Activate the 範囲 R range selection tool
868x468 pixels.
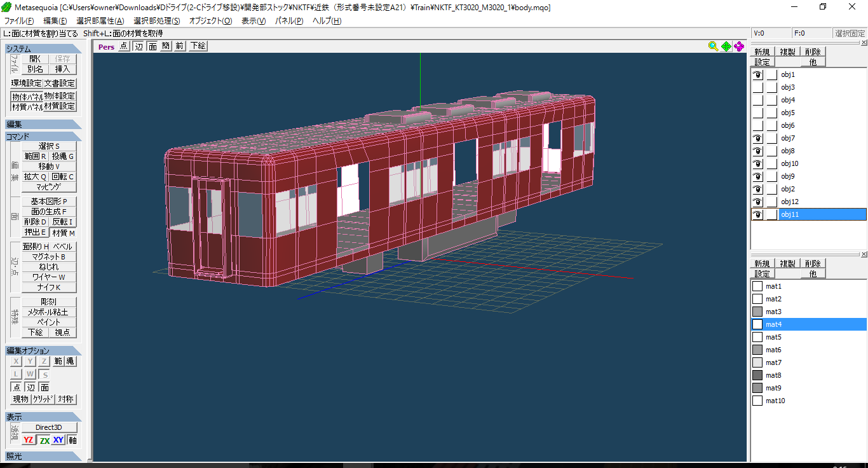click(36, 156)
